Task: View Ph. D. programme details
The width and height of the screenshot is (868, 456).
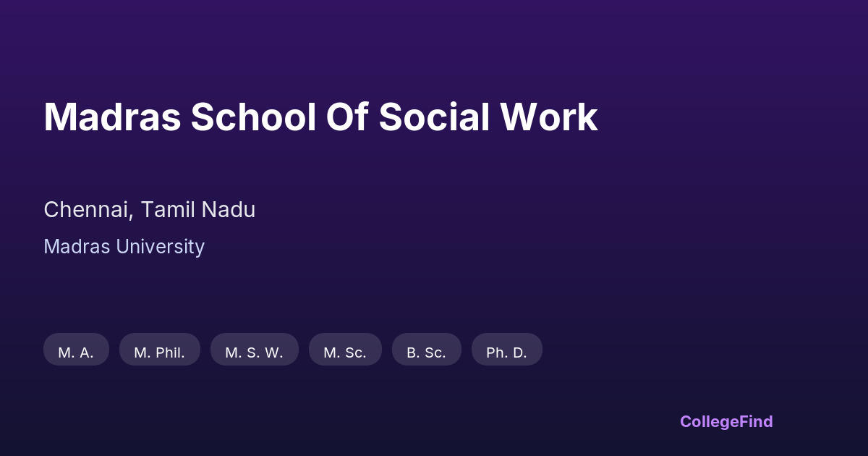Action: pyautogui.click(x=506, y=352)
